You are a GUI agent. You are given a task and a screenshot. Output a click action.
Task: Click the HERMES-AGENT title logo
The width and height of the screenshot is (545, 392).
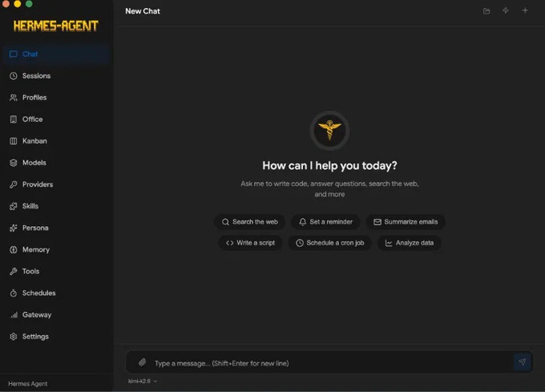click(x=56, y=26)
